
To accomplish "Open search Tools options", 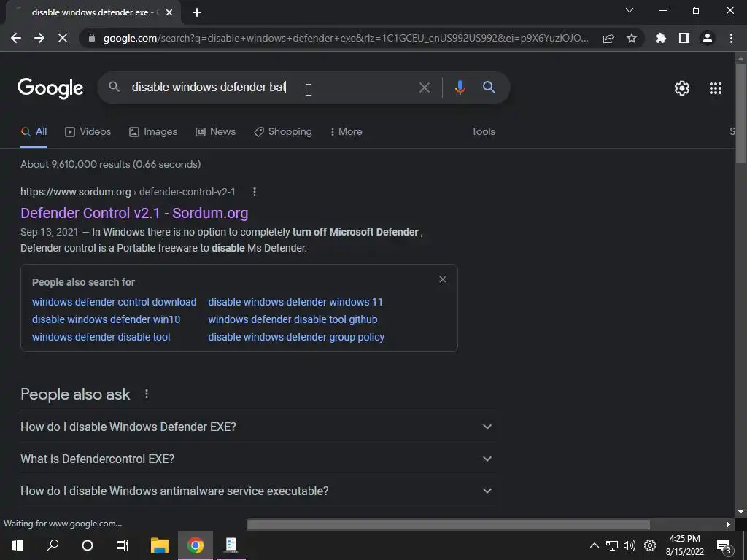I will click(483, 131).
